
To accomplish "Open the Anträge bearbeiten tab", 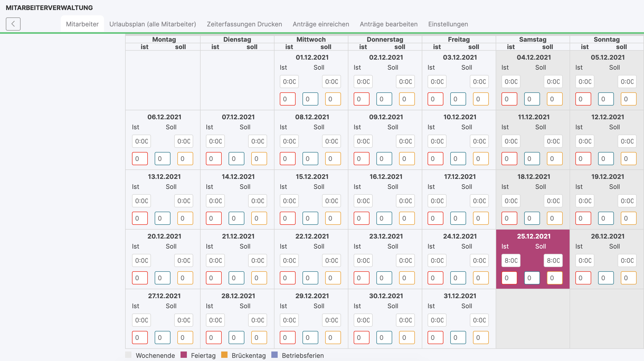I will (x=389, y=24).
